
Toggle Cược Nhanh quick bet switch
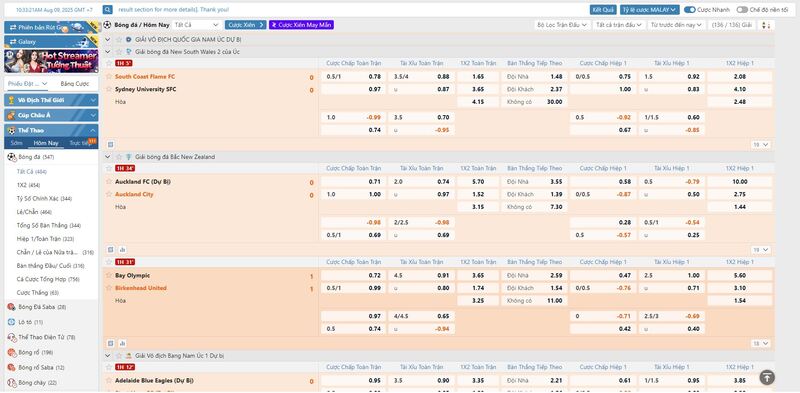[x=690, y=10]
